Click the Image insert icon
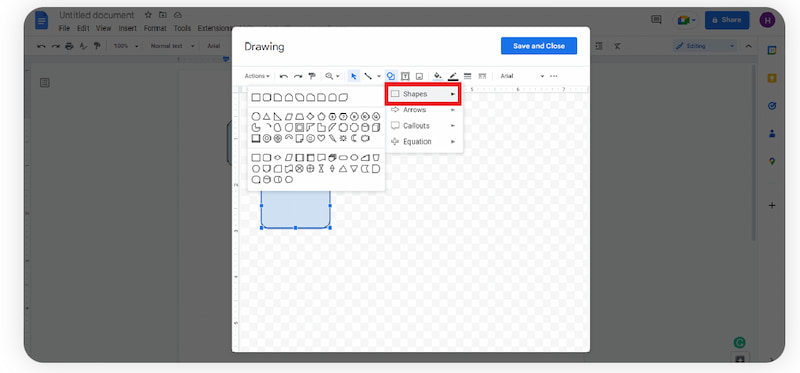800x373 pixels. (x=419, y=76)
